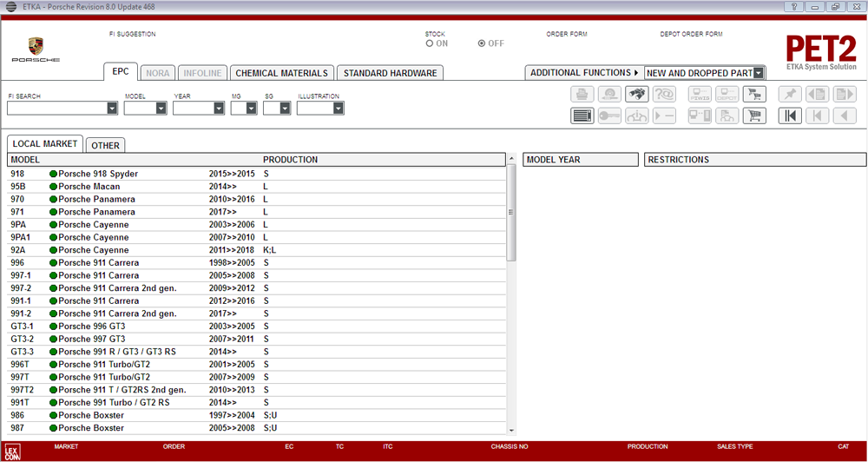The image size is (868, 462).
Task: Click the previous page document icon
Action: click(818, 94)
